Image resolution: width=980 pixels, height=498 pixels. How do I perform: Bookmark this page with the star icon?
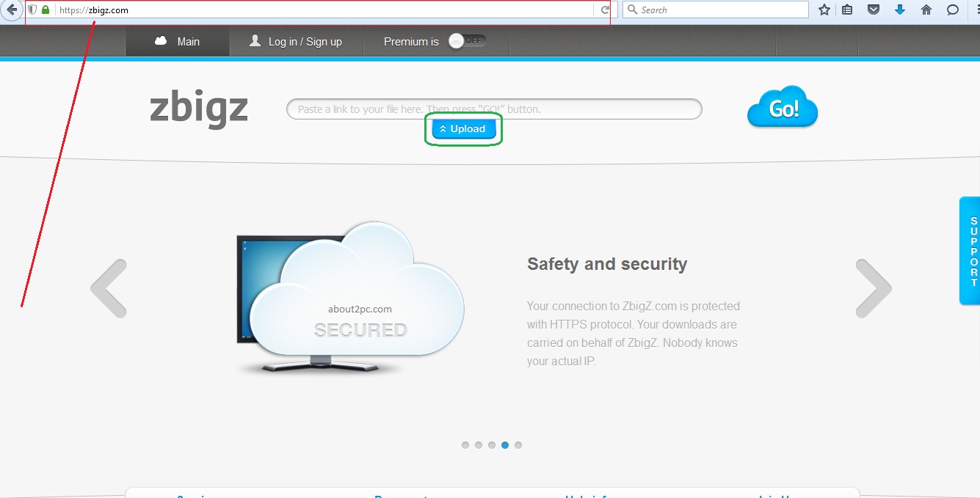824,10
